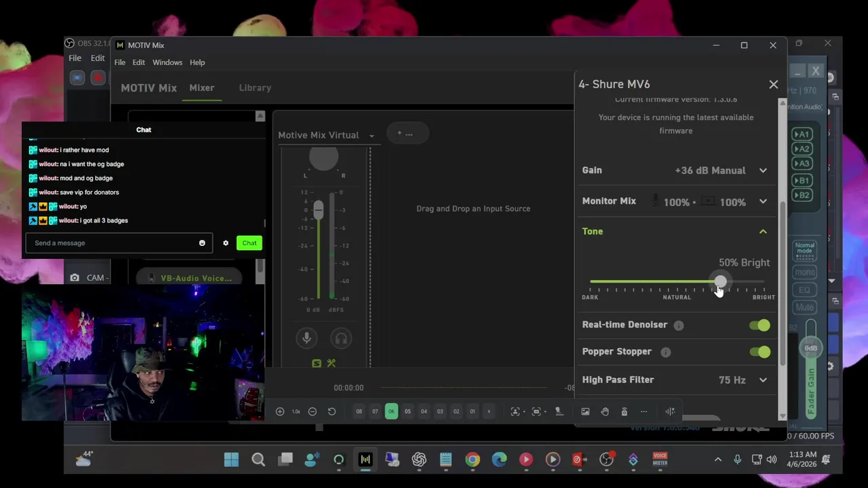Open Voicemeeter from the taskbar

(660, 460)
